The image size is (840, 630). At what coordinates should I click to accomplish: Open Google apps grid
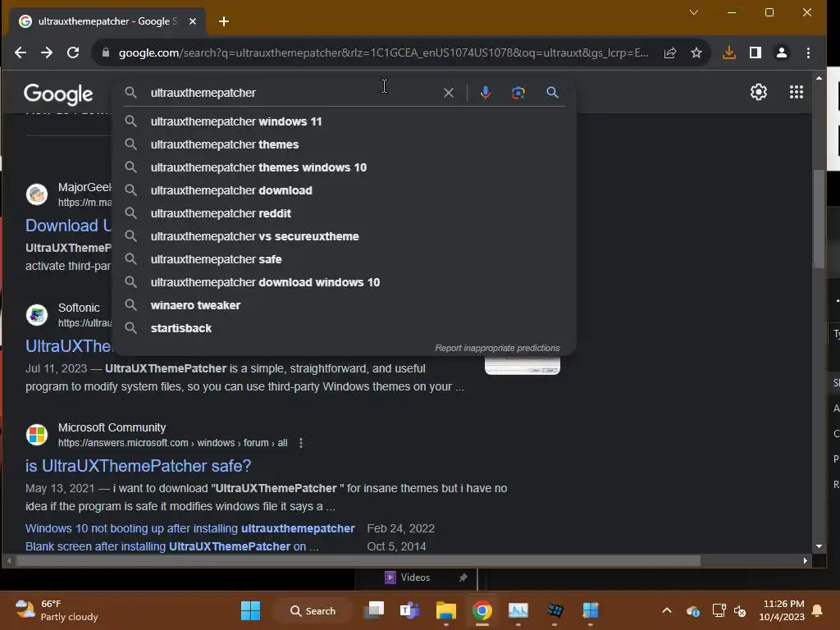click(x=797, y=92)
